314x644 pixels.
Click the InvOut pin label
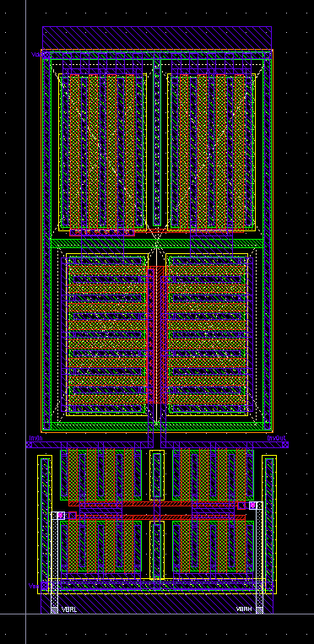point(277,438)
